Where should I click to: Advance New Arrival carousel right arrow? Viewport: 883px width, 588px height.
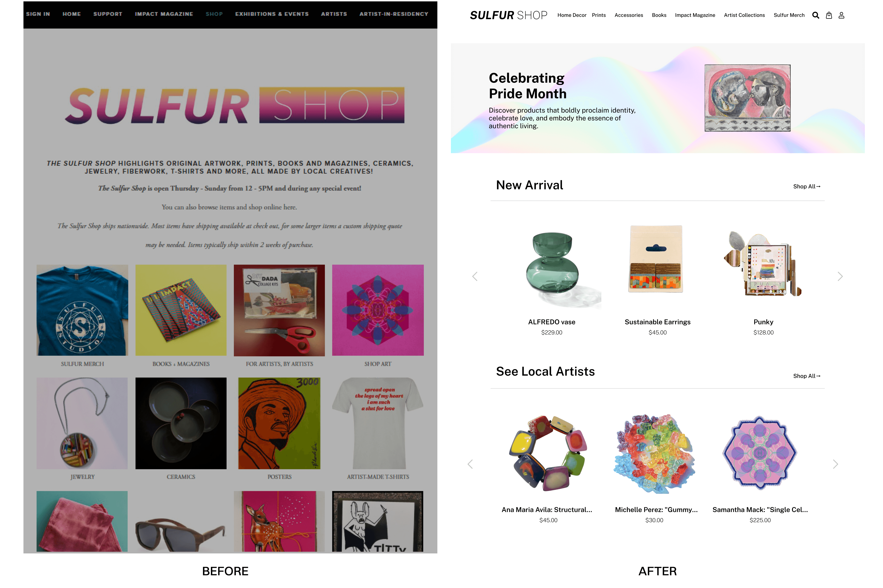click(840, 276)
